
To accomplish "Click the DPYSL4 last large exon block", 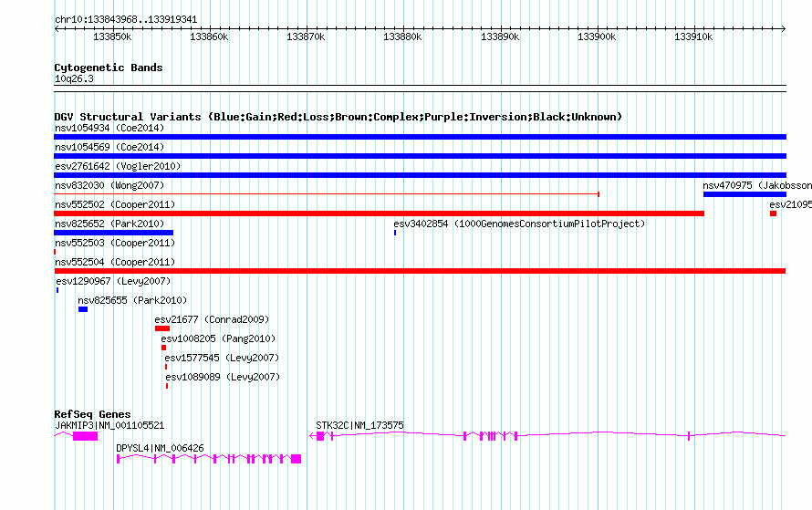I will coord(297,459).
